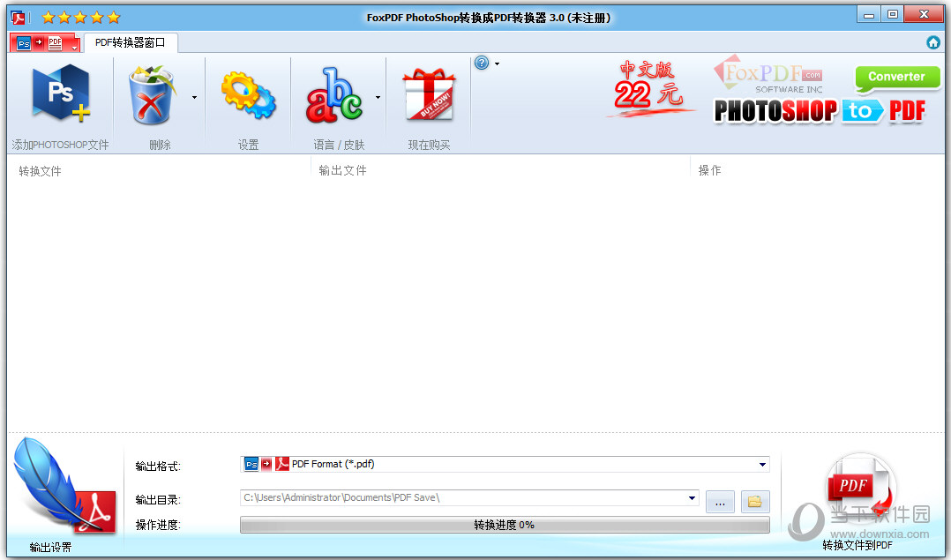Click the 添加PHOTOSHOP文件 label
Image resolution: width=951 pixels, height=560 pixels.
tap(60, 145)
